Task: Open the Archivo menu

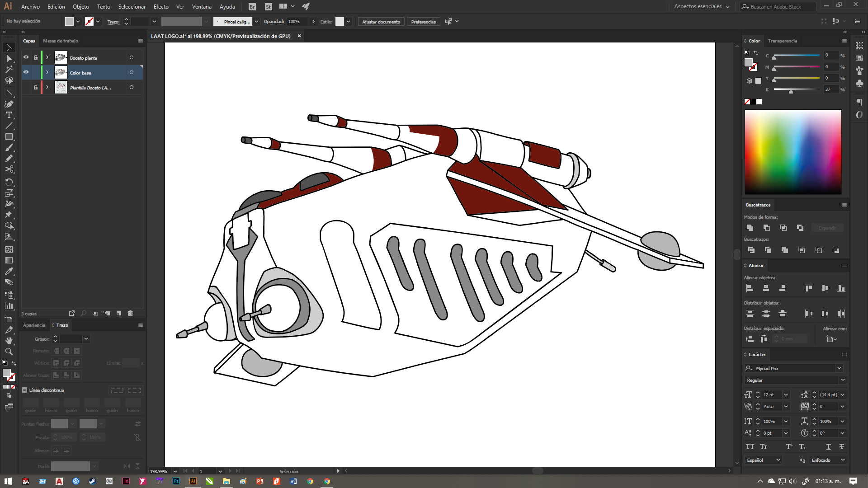Action: point(30,7)
